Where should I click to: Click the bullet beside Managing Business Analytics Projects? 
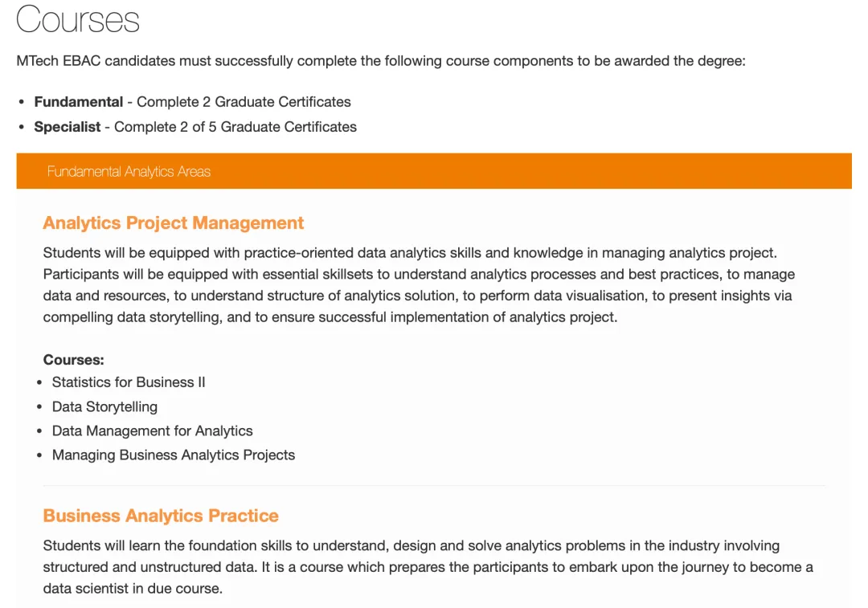click(x=39, y=455)
